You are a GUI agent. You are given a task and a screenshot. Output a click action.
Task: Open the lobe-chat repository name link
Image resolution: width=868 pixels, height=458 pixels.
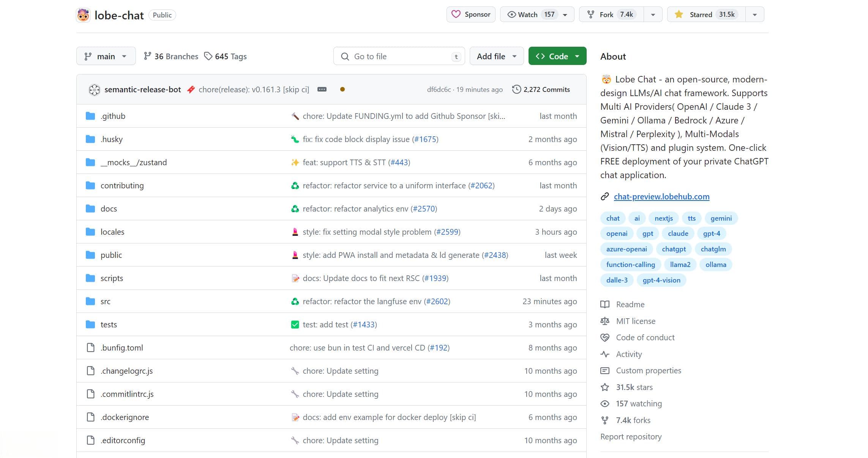[x=119, y=15]
